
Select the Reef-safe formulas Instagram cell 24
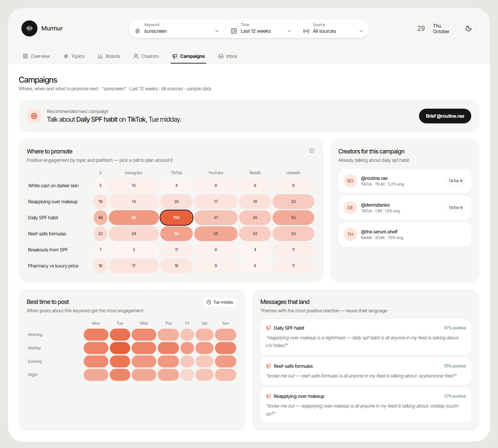pos(134,234)
